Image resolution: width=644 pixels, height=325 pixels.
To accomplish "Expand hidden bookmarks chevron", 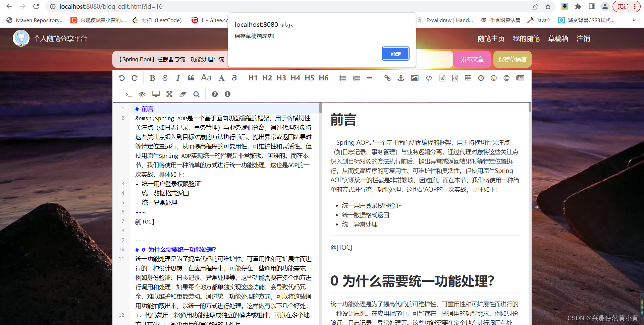I will point(634,20).
